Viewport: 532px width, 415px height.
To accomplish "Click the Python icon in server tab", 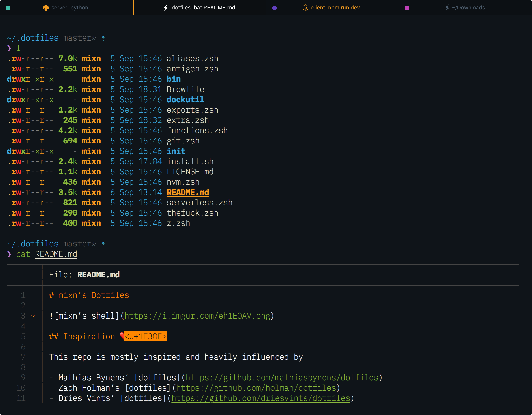I will click(46, 8).
